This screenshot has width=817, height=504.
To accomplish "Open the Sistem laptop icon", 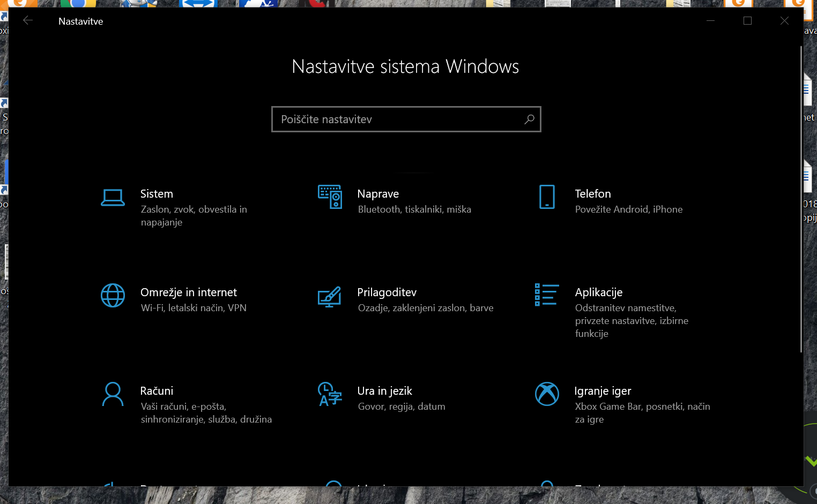I will 113,198.
